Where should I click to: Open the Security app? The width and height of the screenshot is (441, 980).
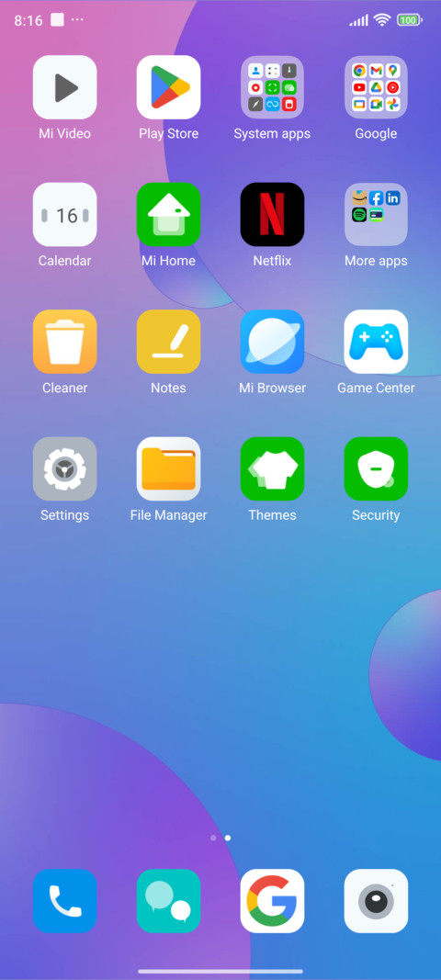coord(376,468)
